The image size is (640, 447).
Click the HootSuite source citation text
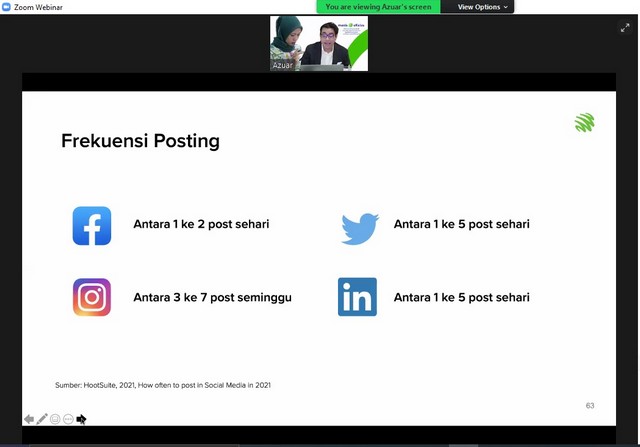pos(162,385)
